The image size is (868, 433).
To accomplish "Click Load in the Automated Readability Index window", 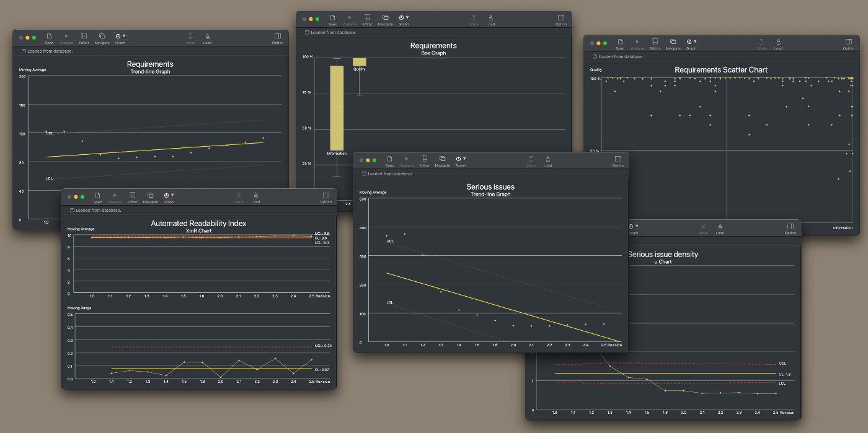I will [x=255, y=198].
